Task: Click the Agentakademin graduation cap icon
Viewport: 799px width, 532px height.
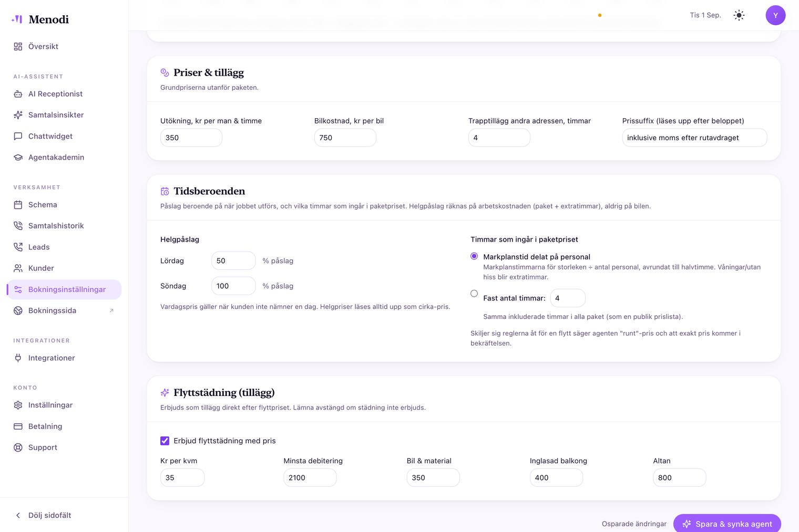Action: tap(18, 158)
